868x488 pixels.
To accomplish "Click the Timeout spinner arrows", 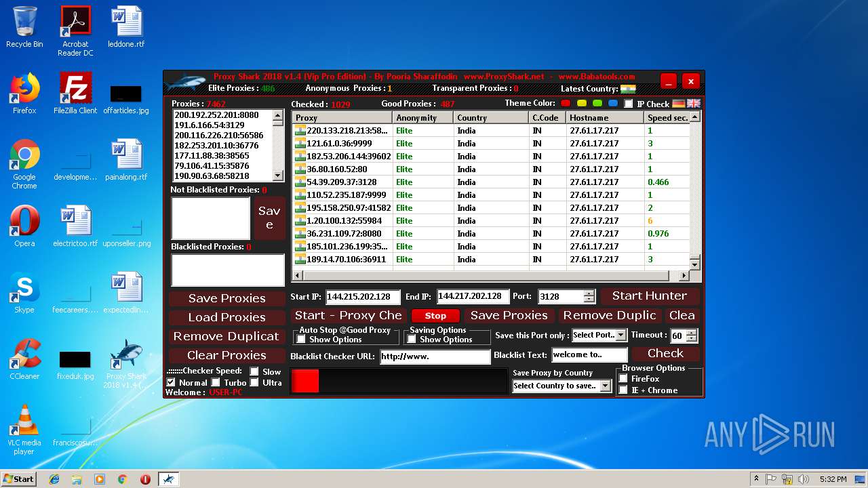I will tap(692, 335).
